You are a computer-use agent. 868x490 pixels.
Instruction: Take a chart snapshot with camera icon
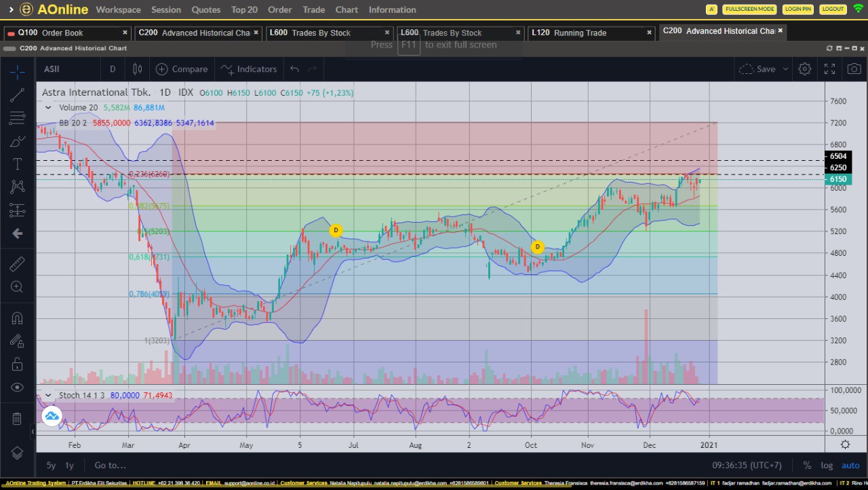854,69
